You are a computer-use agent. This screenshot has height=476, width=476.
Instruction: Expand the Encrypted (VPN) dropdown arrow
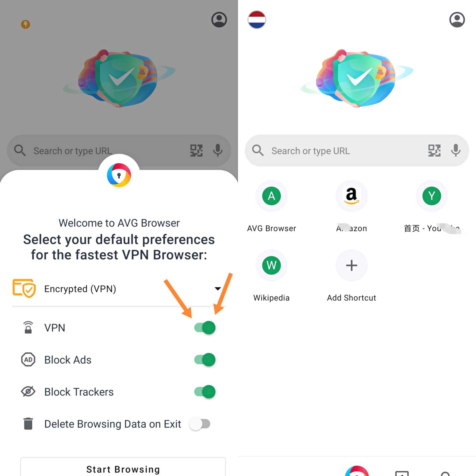point(218,288)
